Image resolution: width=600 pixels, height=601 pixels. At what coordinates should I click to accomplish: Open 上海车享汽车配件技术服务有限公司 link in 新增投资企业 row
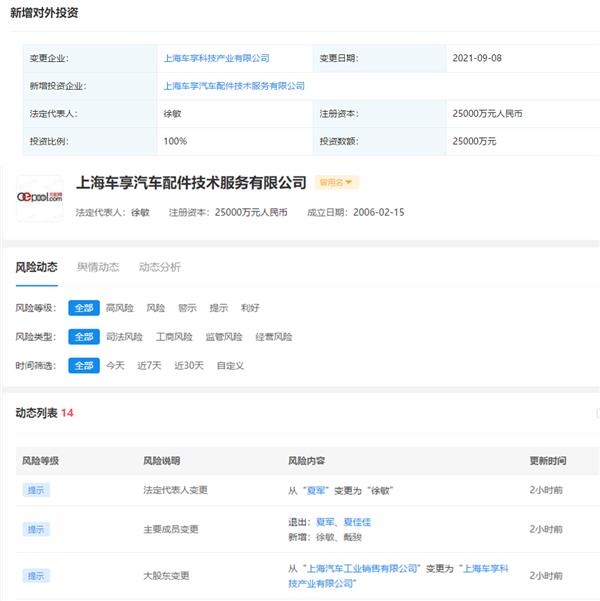pyautogui.click(x=234, y=86)
